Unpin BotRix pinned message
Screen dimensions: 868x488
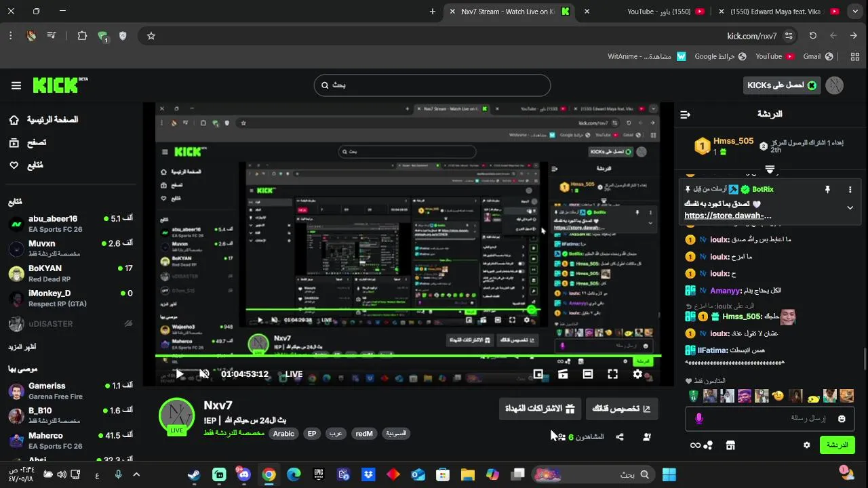click(827, 190)
